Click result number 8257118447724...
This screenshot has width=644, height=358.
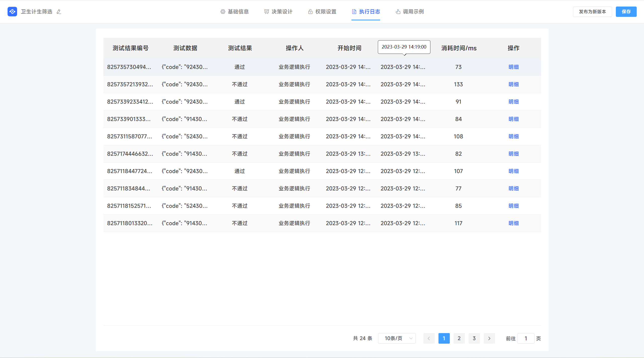130,171
